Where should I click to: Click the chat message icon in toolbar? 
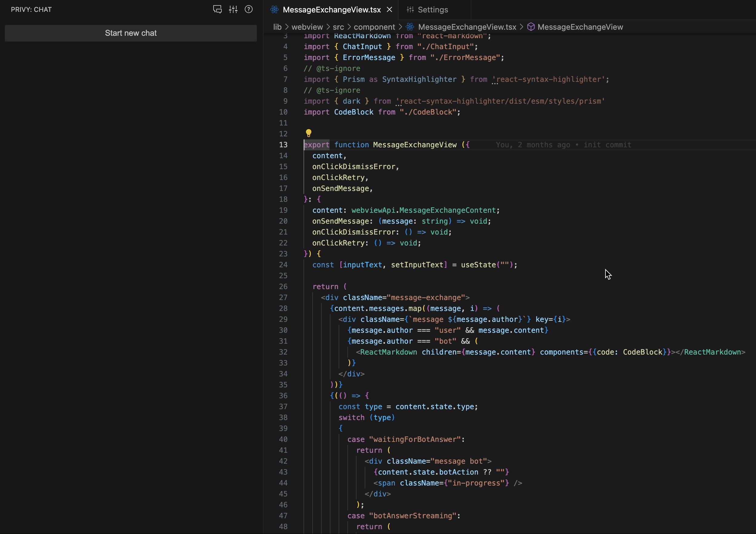click(x=217, y=10)
